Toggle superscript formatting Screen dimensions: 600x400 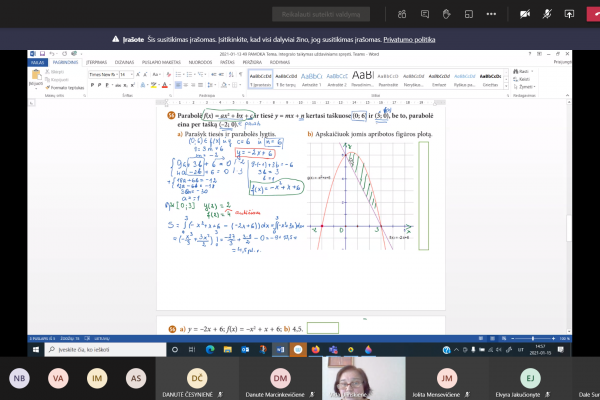pos(132,85)
